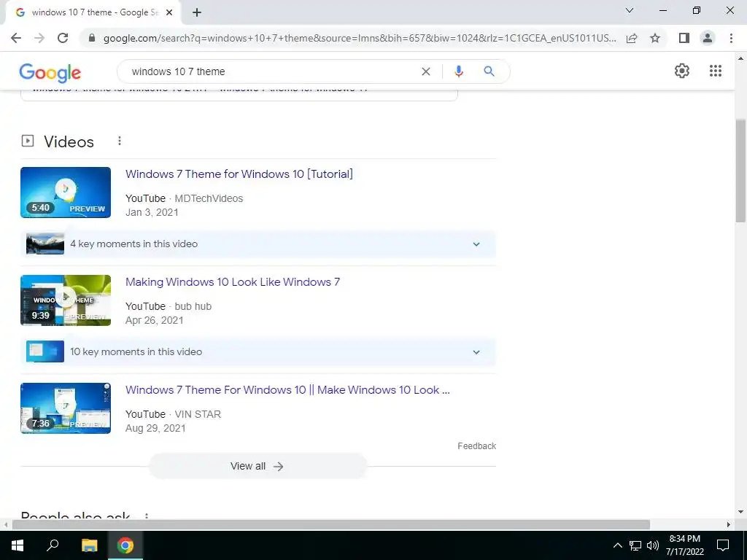The width and height of the screenshot is (747, 560).
Task: Go to Google home via logo
Action: [x=50, y=72]
